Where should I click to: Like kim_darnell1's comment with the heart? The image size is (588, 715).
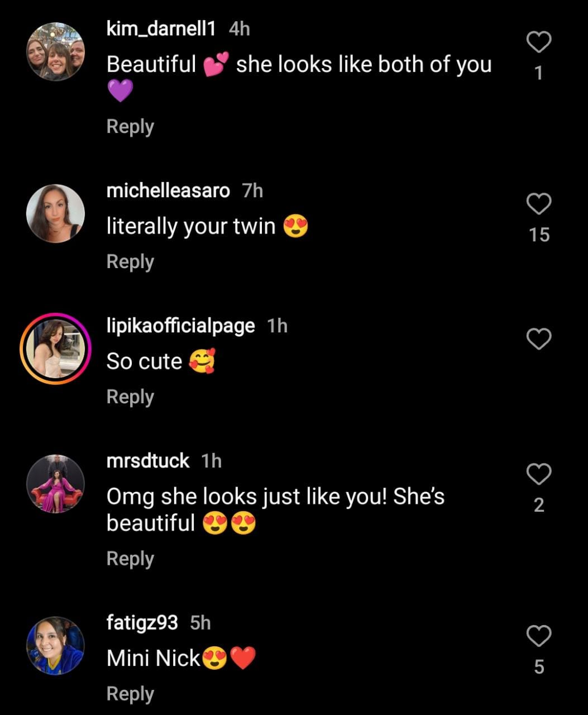(539, 42)
